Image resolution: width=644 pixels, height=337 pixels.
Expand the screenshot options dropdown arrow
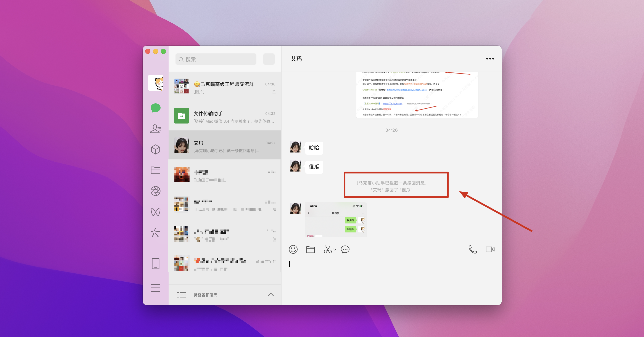pyautogui.click(x=335, y=249)
